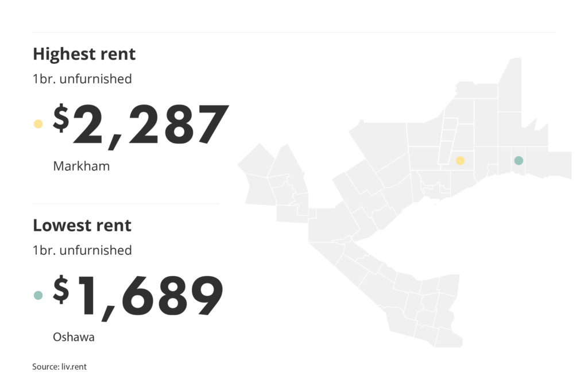
Task: Click the yellow Markham marker on map
Action: point(460,161)
